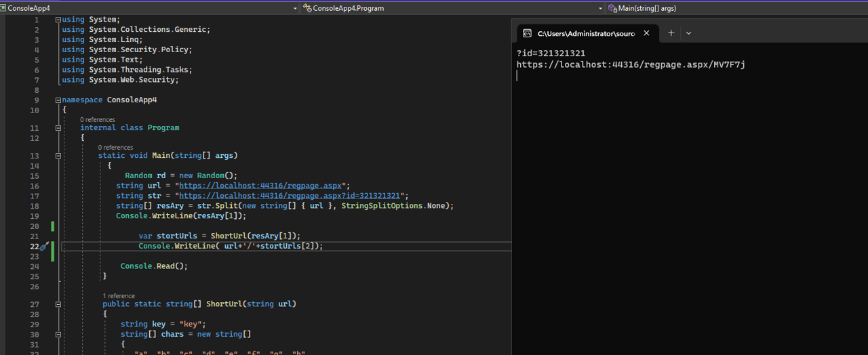Viewport: 868px width, 355px height.
Task: Select the C:\Users\Administrator console tab
Action: (x=586, y=33)
